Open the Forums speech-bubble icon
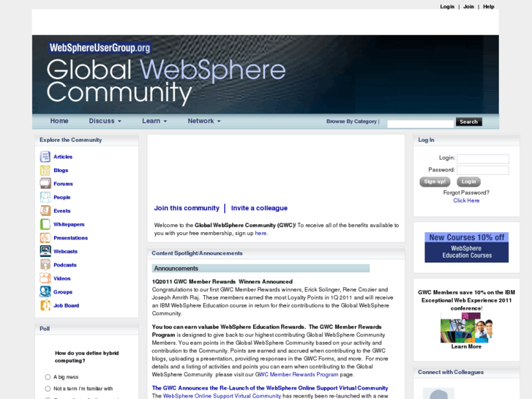Viewport: 532px width, 399px height. pyautogui.click(x=45, y=184)
